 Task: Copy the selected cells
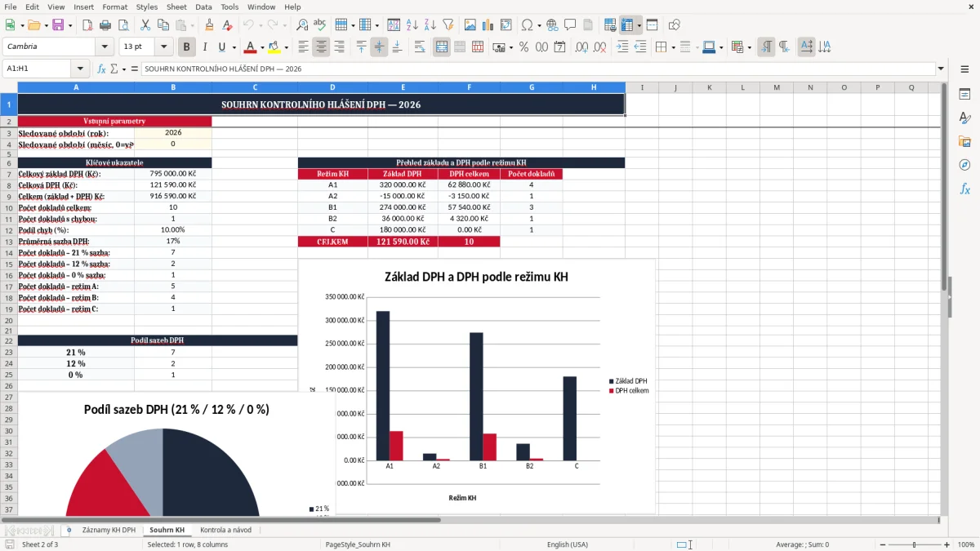[163, 25]
